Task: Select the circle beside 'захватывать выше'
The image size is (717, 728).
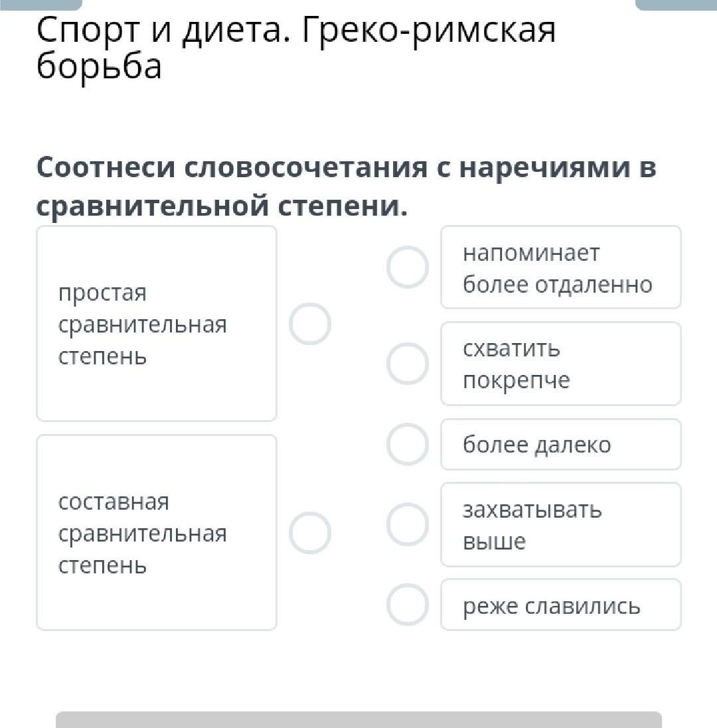Action: tap(407, 524)
